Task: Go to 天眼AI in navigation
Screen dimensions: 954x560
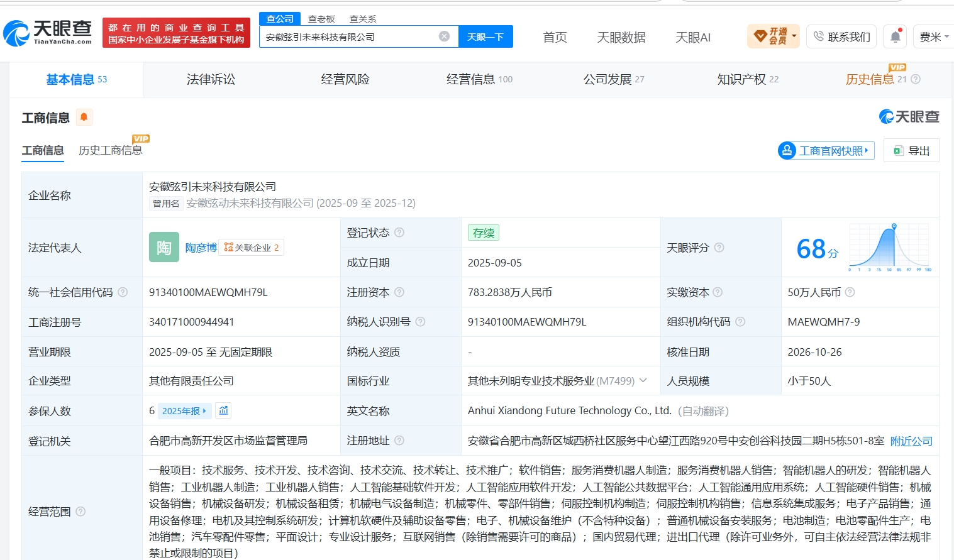Action: [x=693, y=38]
